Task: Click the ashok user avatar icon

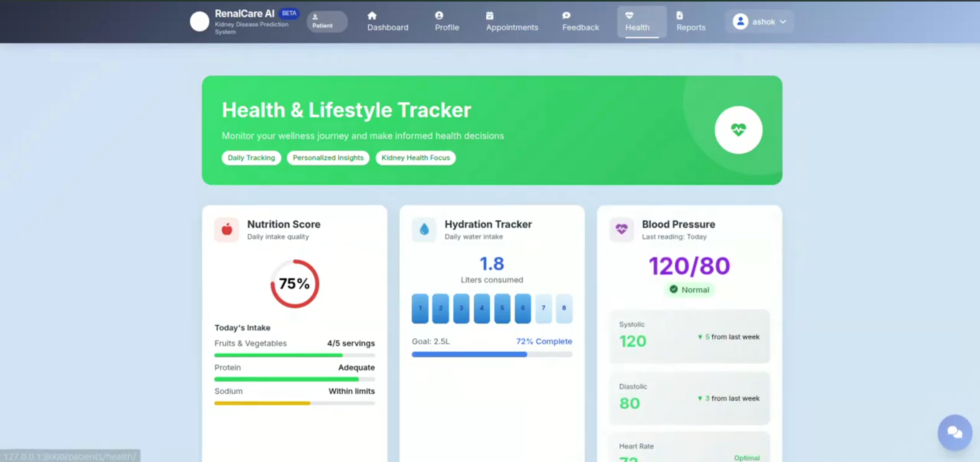Action: click(x=740, y=22)
